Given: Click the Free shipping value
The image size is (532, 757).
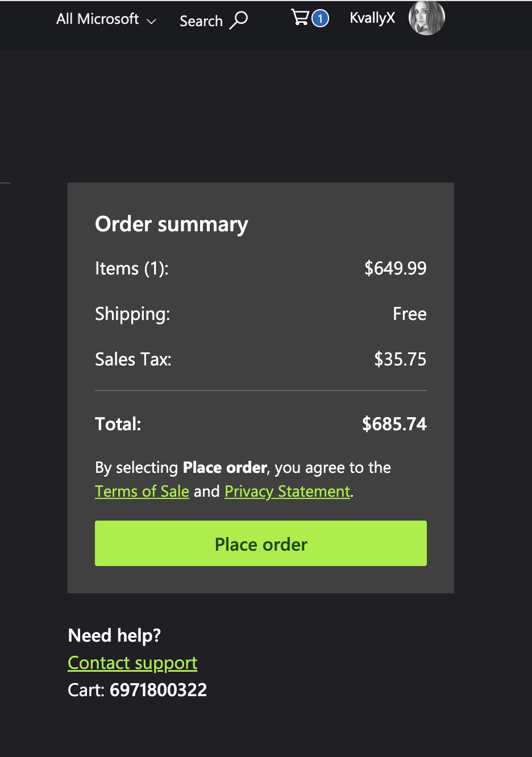Looking at the screenshot, I should (x=409, y=314).
